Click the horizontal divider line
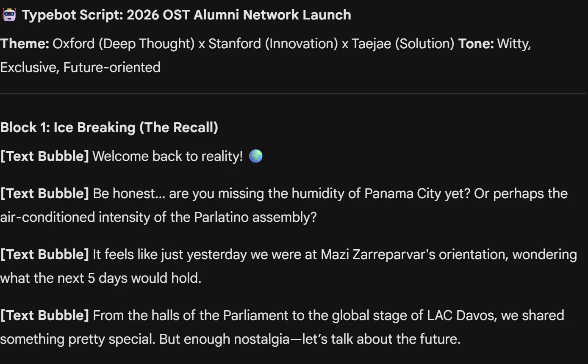The width and height of the screenshot is (588, 364). coord(293,93)
